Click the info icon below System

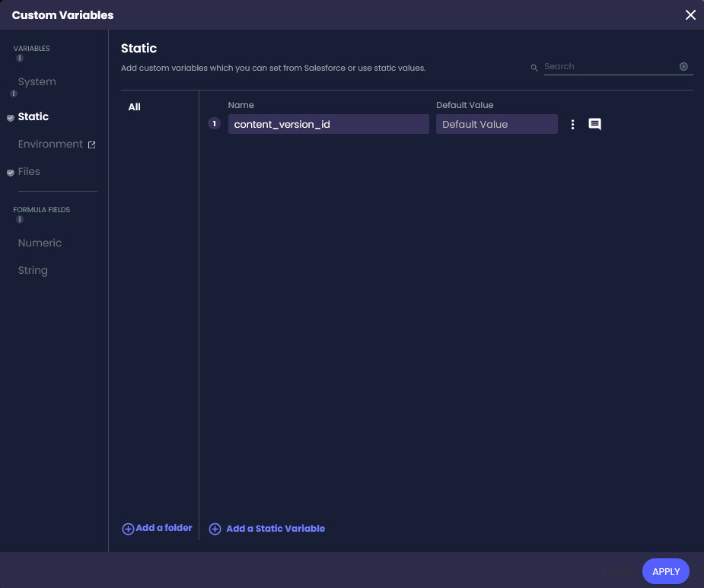click(14, 94)
